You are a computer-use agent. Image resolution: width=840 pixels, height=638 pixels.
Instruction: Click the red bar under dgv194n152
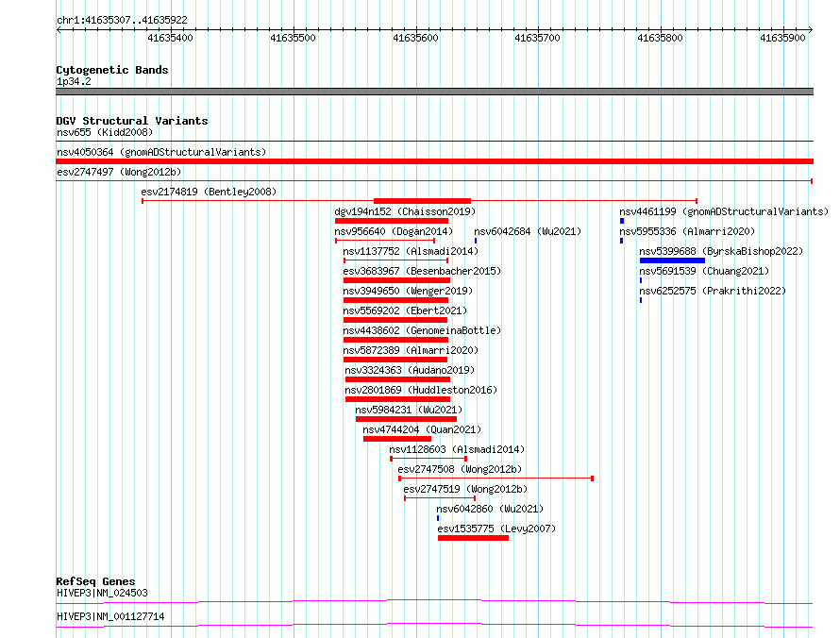[x=392, y=221]
